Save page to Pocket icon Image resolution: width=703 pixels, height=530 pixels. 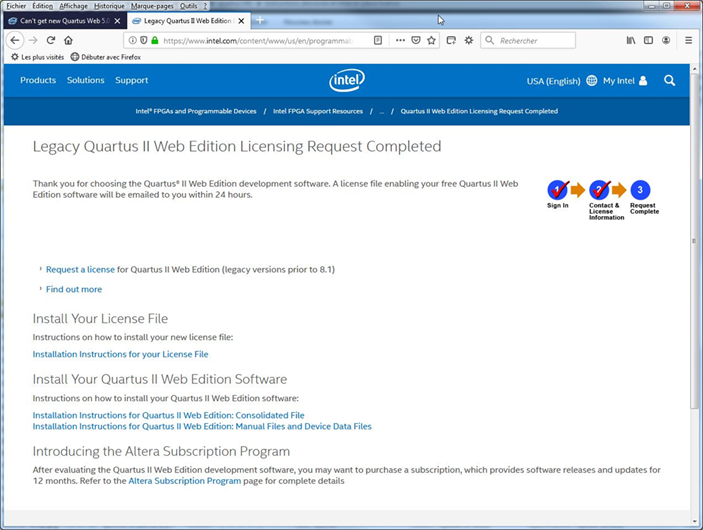pyautogui.click(x=416, y=40)
